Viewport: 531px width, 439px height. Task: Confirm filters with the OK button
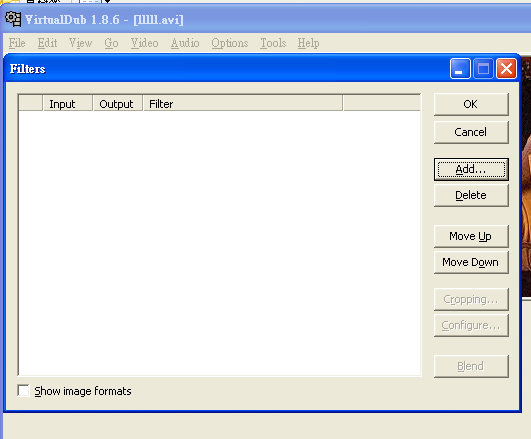tap(471, 104)
